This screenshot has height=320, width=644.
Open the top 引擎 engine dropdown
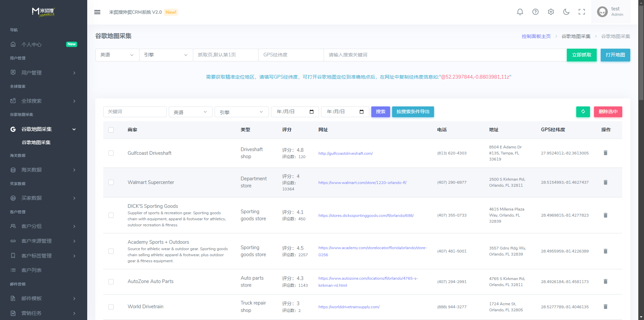click(x=166, y=55)
